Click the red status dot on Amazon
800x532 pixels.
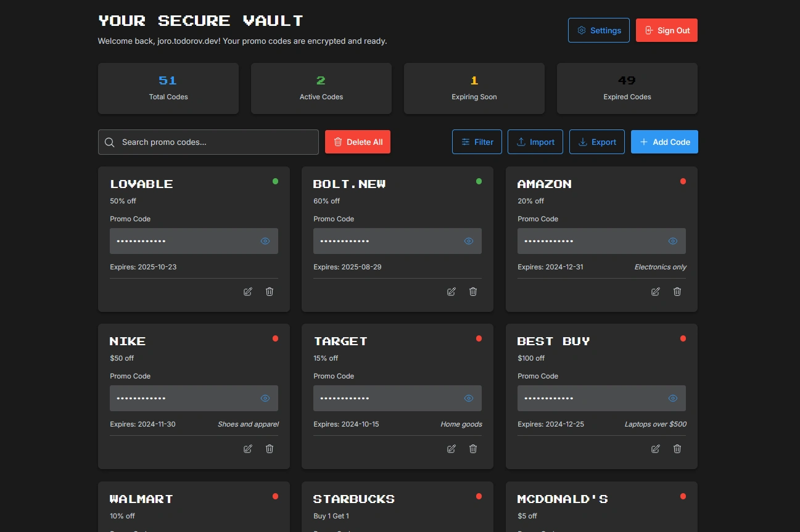click(683, 181)
